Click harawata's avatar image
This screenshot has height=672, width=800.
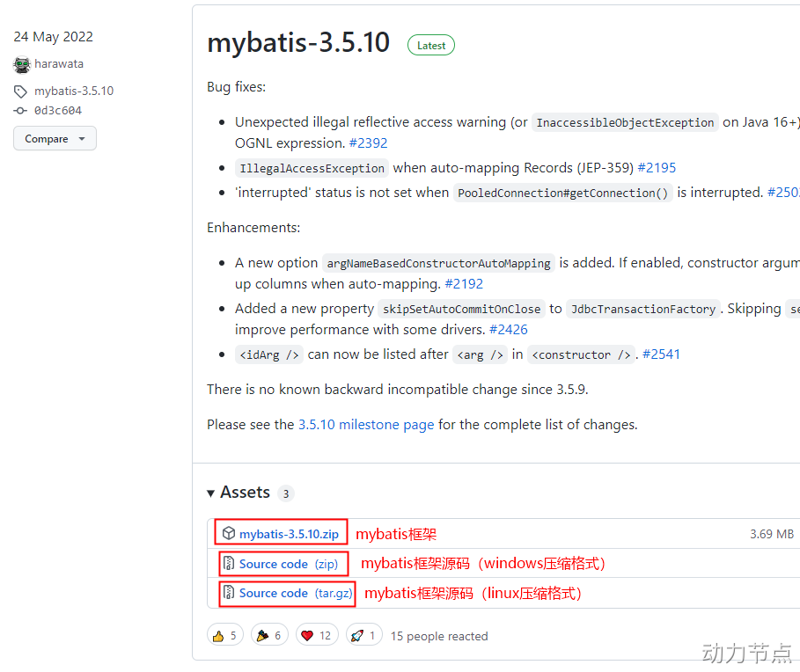point(22,65)
